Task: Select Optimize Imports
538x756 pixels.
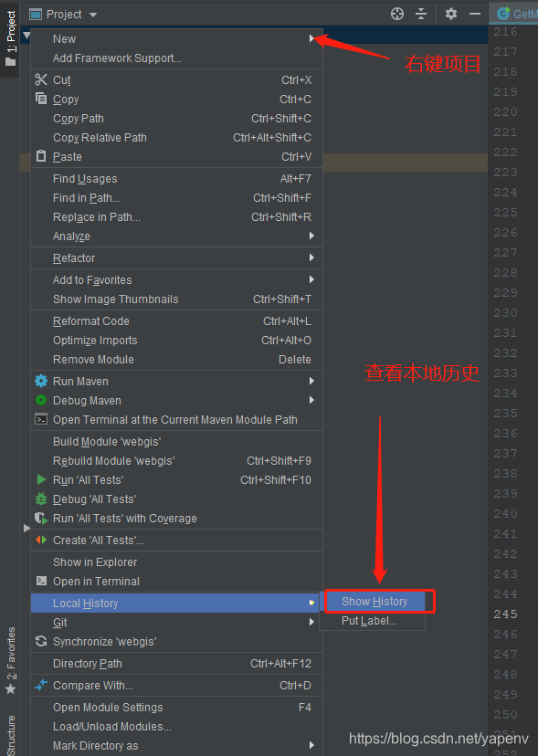Action: (x=176, y=340)
